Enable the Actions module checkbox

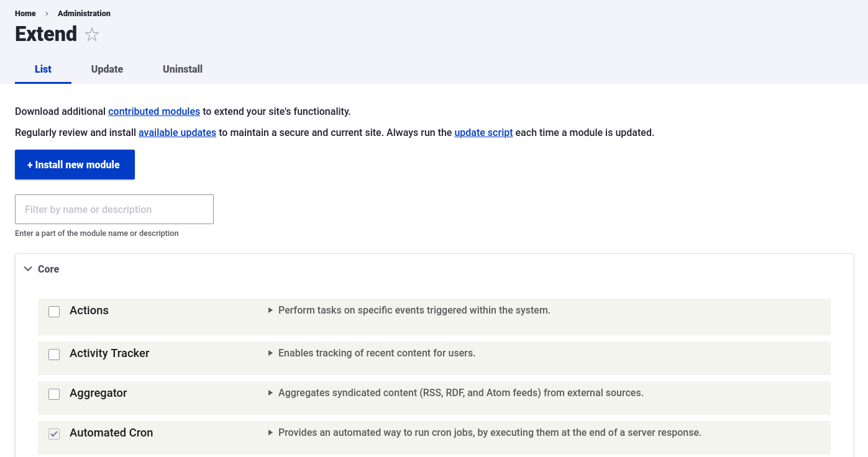click(54, 311)
